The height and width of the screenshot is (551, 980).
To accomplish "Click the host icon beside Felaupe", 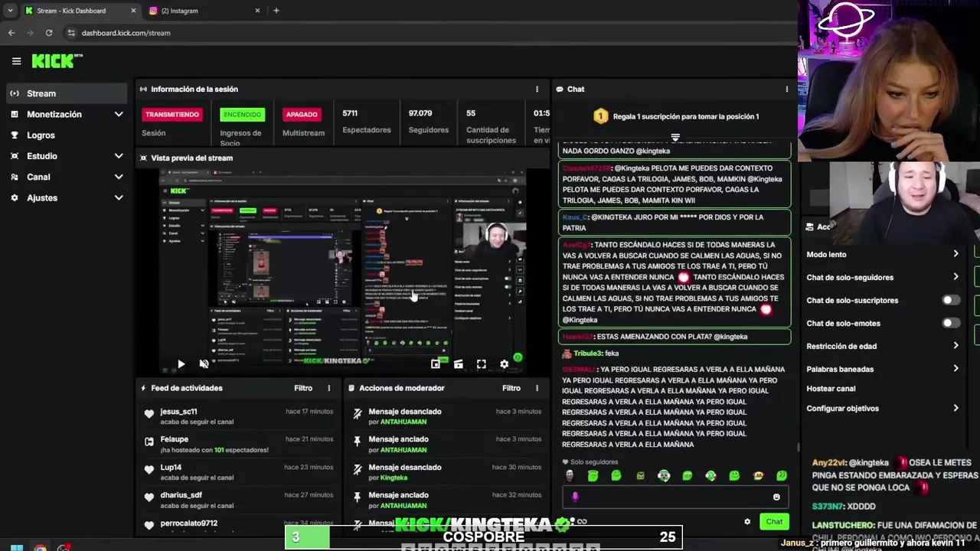I will (149, 442).
